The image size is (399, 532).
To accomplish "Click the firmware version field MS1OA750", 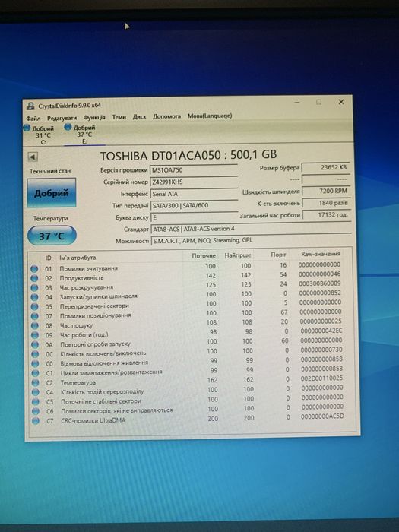I will coord(193,169).
